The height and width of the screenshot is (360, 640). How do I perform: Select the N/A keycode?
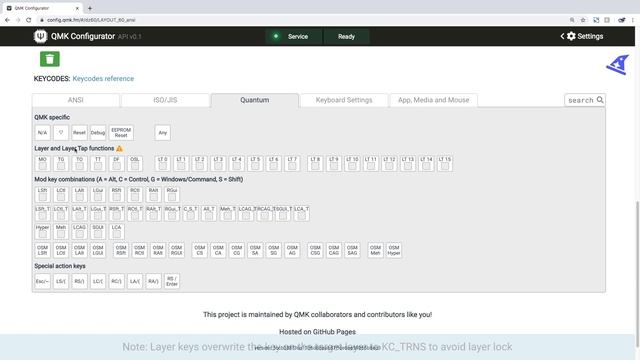pos(42,133)
